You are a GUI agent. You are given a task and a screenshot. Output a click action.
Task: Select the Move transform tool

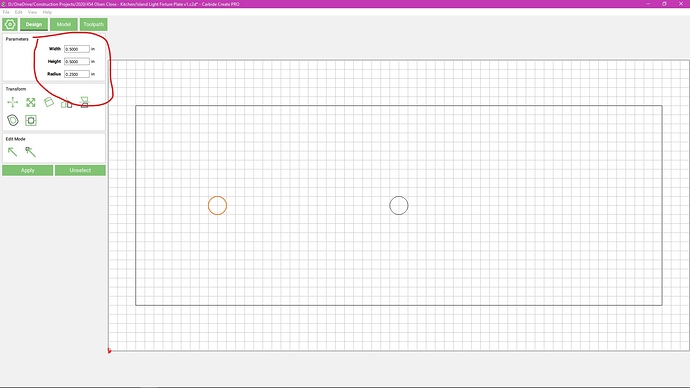[x=13, y=102]
